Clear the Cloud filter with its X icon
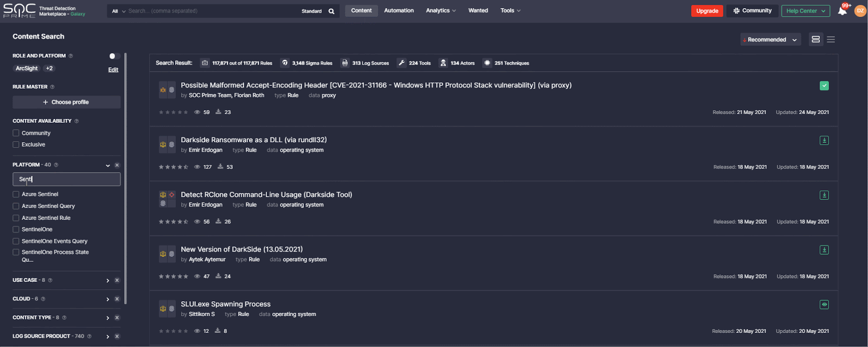Image resolution: width=868 pixels, height=347 pixels. [x=117, y=299]
